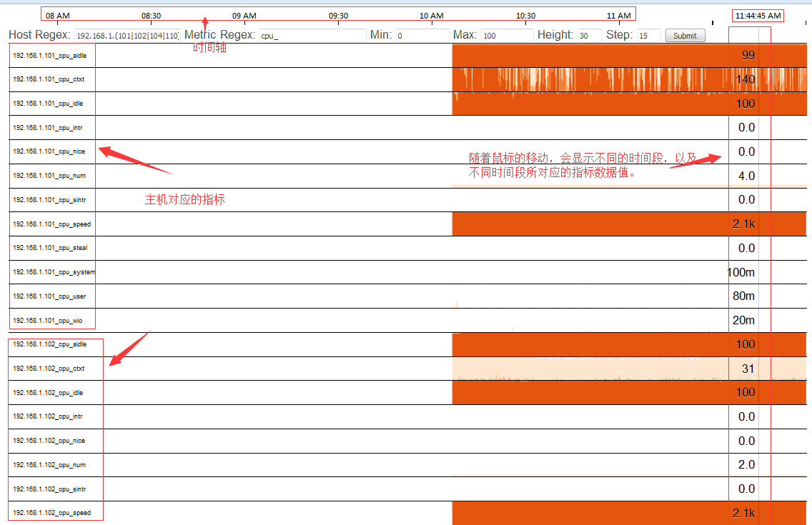Click the 192.168.1.101_cpu_speed row label

[x=51, y=224]
